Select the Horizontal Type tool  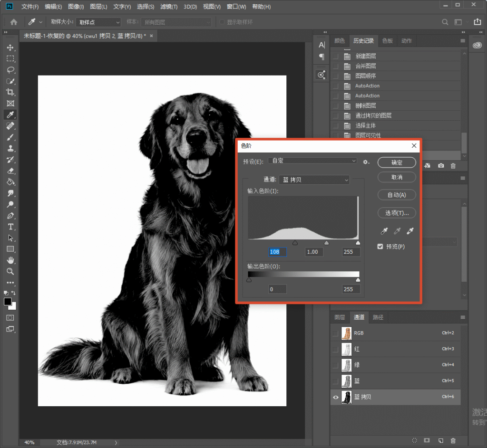click(10, 227)
